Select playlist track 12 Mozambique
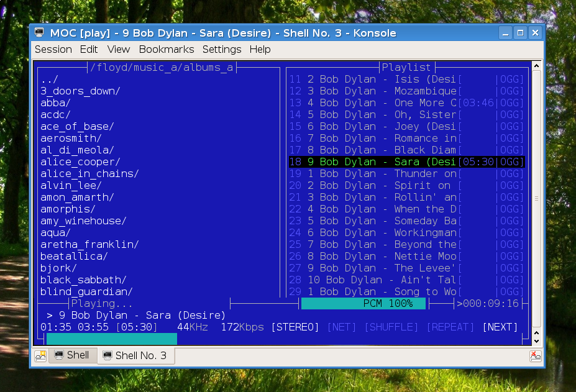 click(x=406, y=91)
